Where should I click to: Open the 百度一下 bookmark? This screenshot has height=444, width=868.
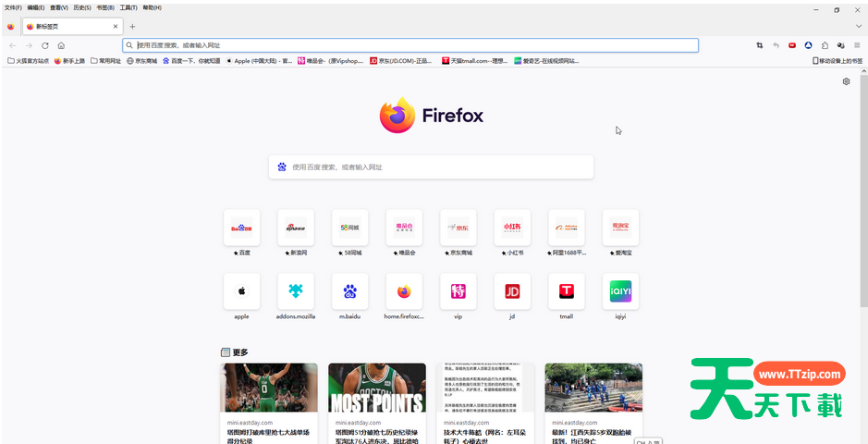191,61
